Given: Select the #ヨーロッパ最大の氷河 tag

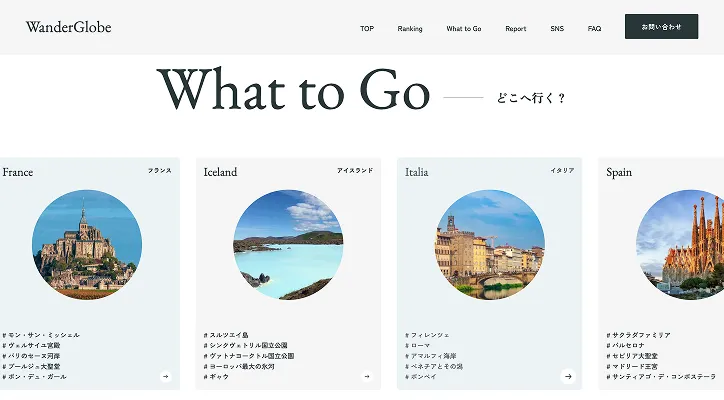Looking at the screenshot, I should click(239, 366).
